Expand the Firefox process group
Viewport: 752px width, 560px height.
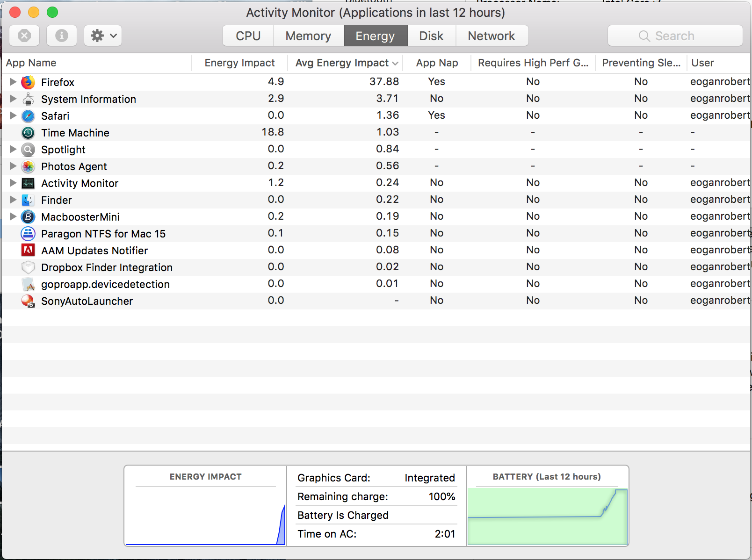click(x=13, y=82)
